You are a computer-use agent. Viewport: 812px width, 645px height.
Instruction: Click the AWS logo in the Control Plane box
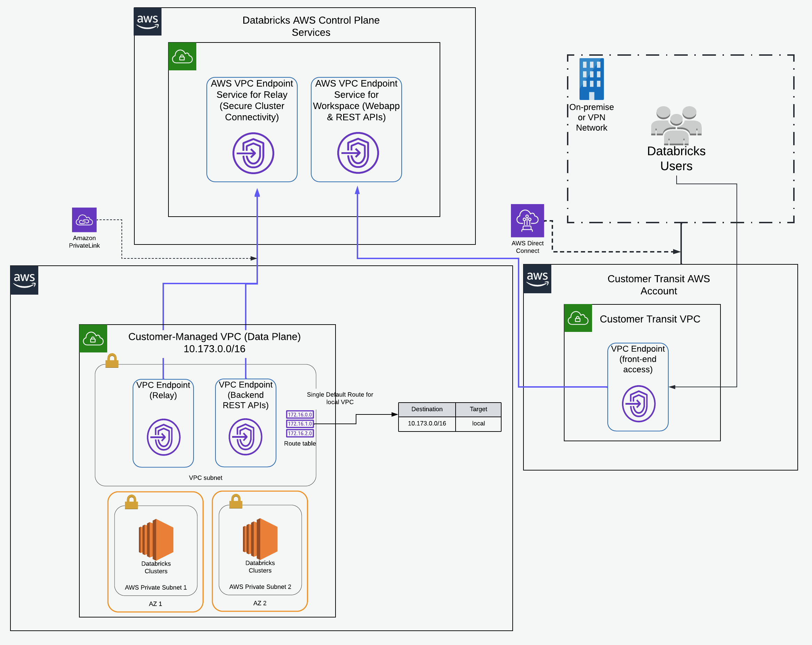coord(148,22)
